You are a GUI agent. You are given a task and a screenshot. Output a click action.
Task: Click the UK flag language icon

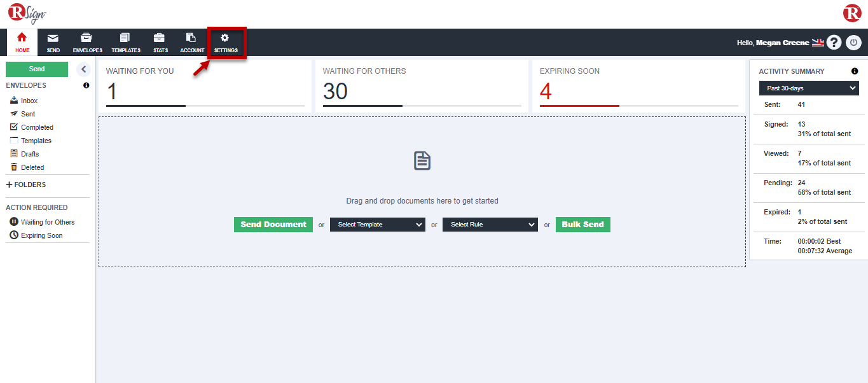818,43
